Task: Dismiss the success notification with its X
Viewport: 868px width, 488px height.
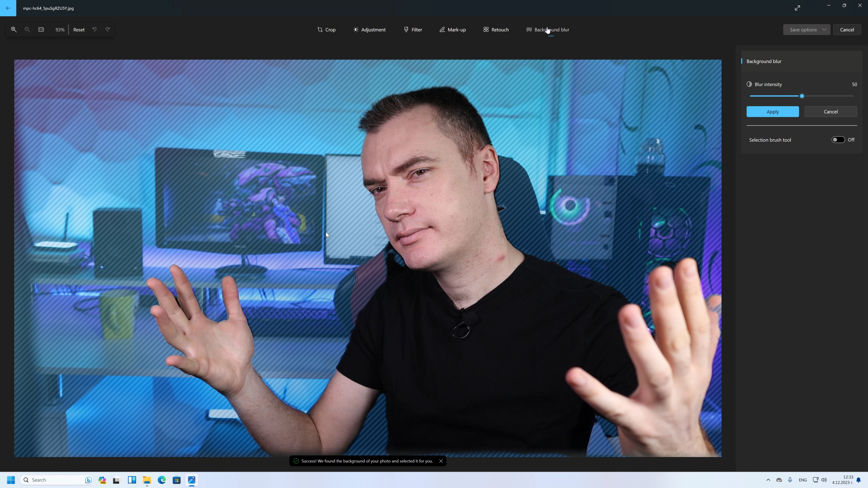Action: click(441, 461)
